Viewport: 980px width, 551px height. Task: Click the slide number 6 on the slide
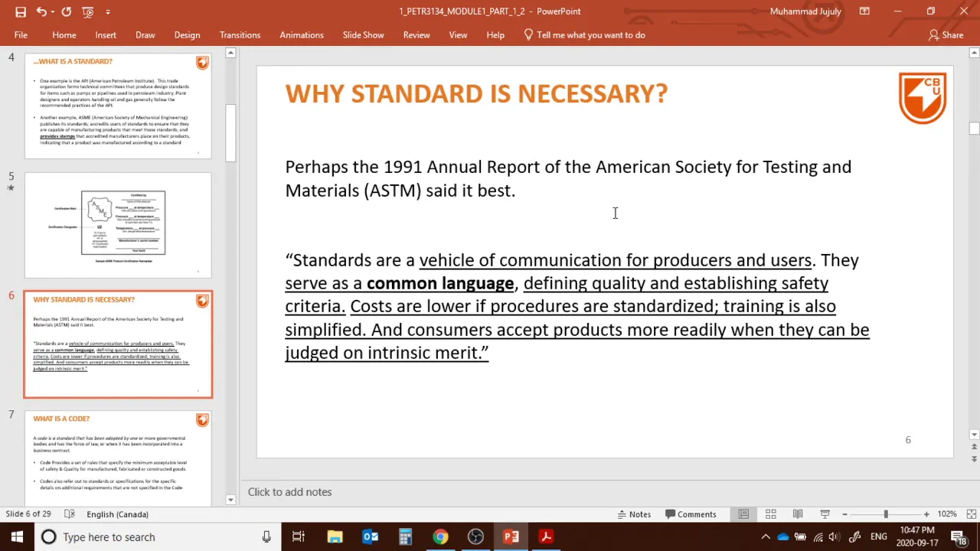908,440
